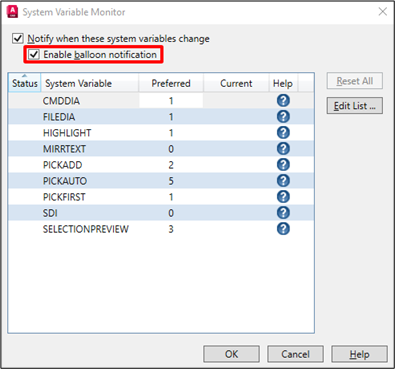The image size is (395, 369).
Task: Click the Help button at bottom
Action: pos(359,354)
